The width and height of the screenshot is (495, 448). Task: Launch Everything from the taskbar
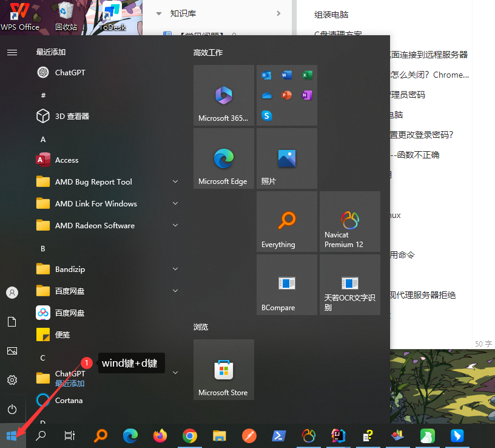click(x=101, y=436)
